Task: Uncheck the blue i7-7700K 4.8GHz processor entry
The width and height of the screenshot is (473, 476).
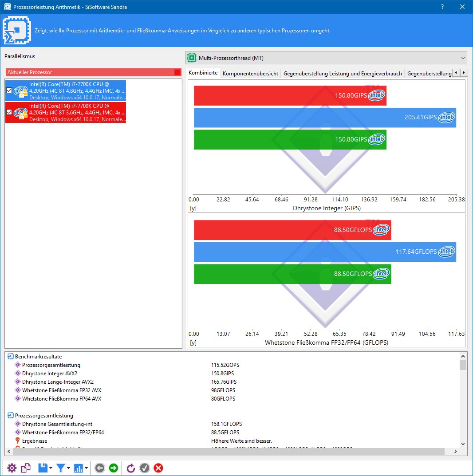Action: pos(9,90)
